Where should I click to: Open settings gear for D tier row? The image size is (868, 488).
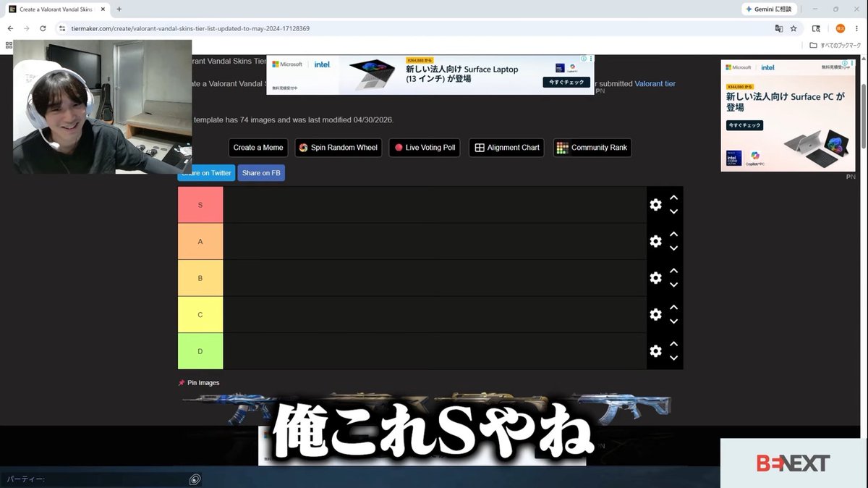click(655, 351)
